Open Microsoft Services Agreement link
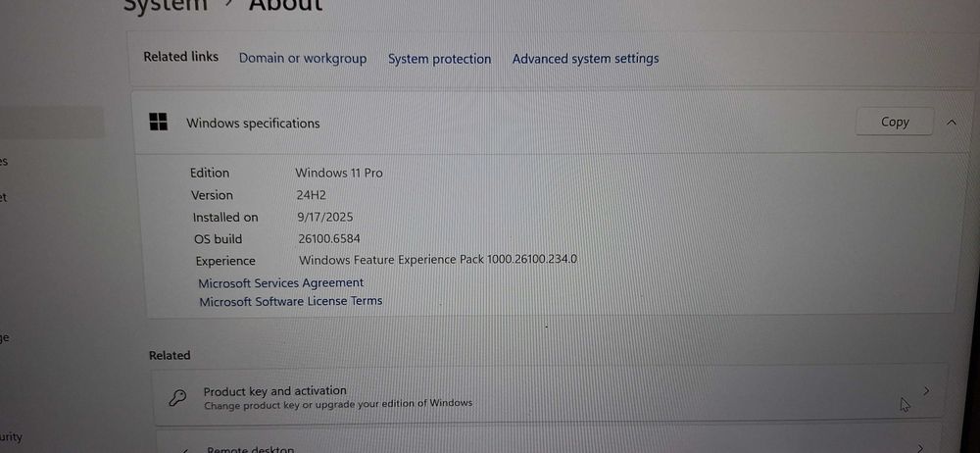980x453 pixels. (x=280, y=282)
